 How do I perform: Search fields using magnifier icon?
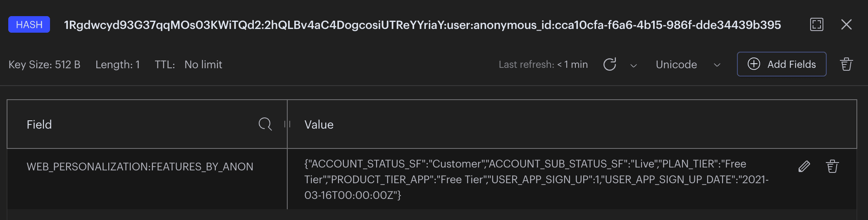265,124
